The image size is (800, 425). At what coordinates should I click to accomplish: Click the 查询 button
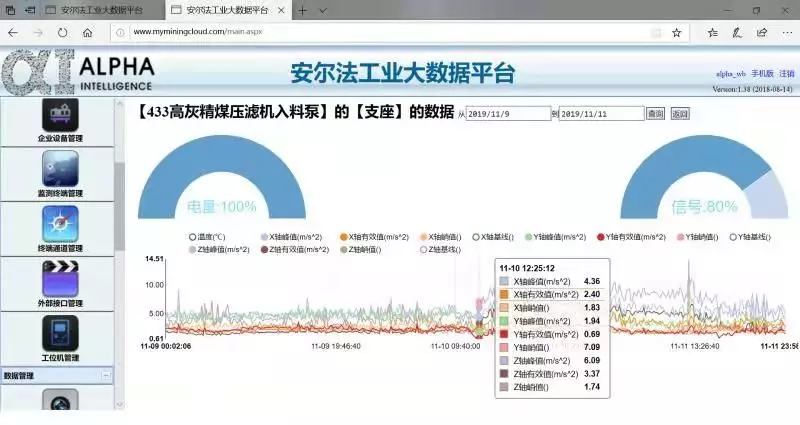point(655,114)
